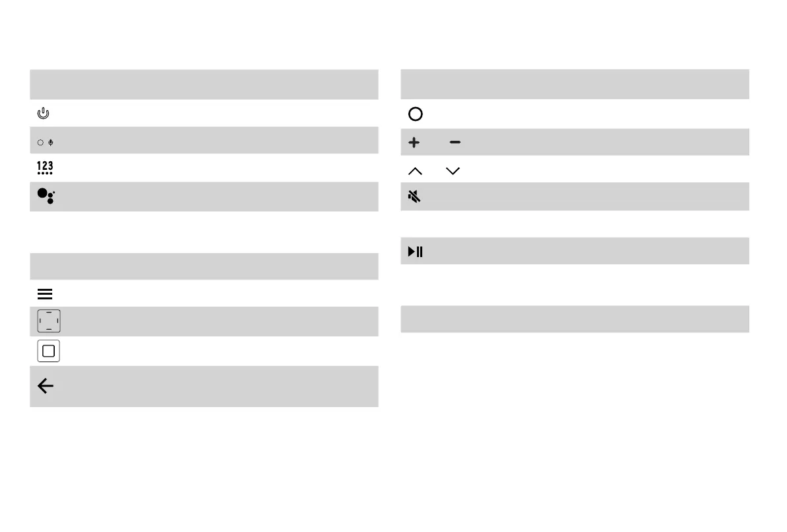Click the small LED circle beside the microphone
Viewport: 787px width, 532px height.
(x=40, y=142)
